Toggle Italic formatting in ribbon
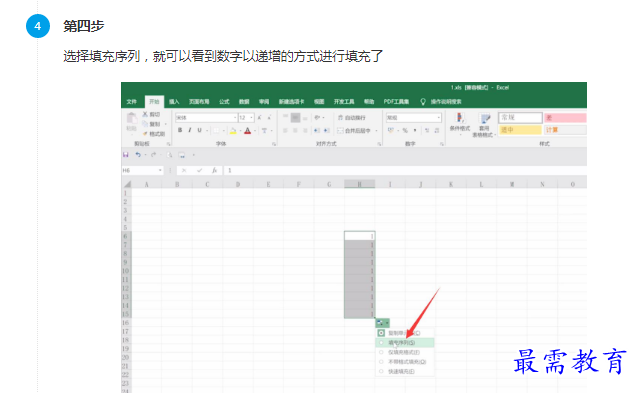Image resolution: width=635 pixels, height=393 pixels. [x=190, y=130]
